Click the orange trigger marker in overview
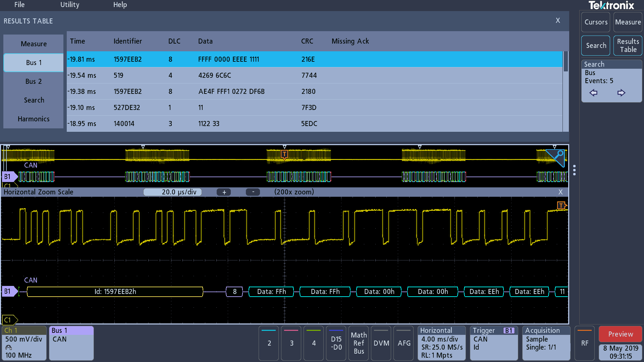 [x=284, y=154]
